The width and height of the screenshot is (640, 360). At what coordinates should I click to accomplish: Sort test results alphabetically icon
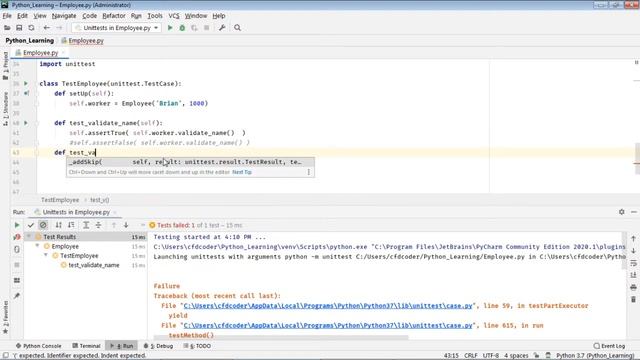click(x=58, y=225)
